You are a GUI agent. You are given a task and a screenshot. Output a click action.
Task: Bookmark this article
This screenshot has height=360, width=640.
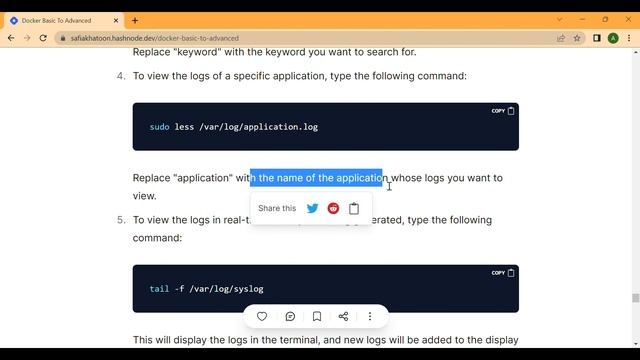[317, 316]
